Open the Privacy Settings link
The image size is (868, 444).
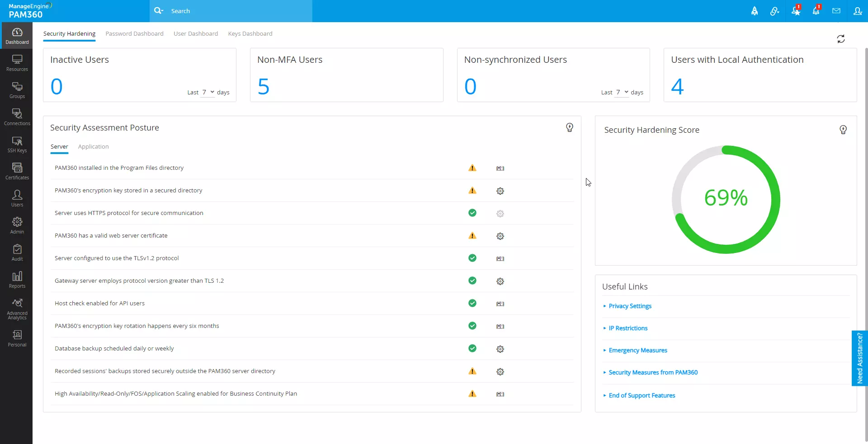(x=630, y=306)
